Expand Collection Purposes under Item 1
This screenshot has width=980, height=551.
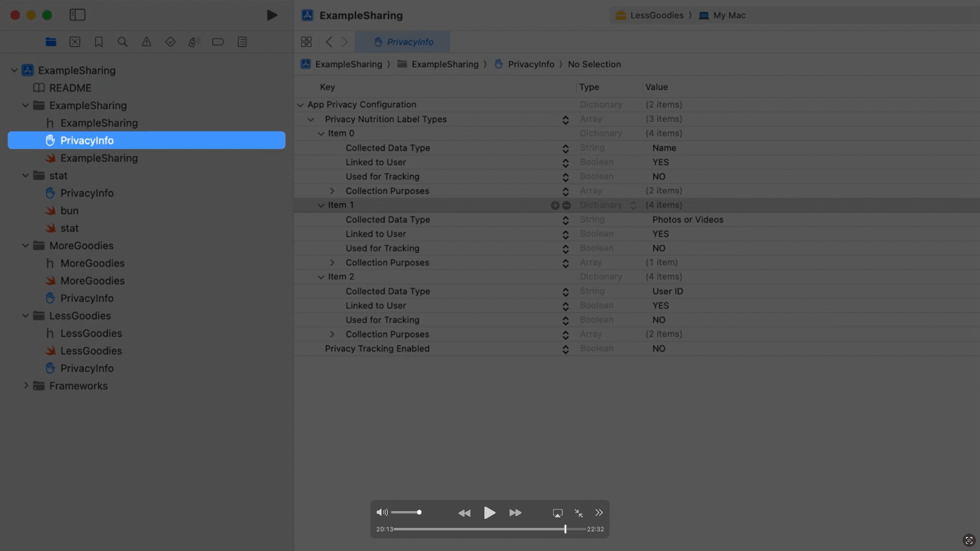click(332, 263)
